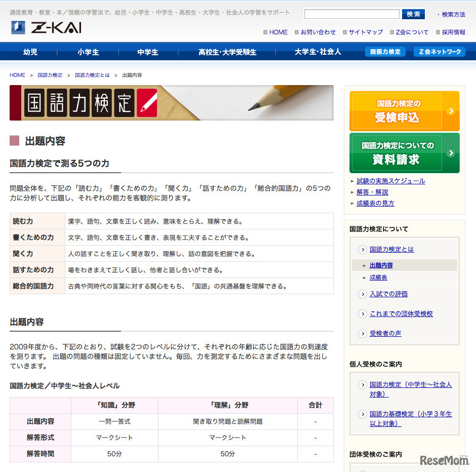Screen dimensions: 476x472
Task: Click the circle arrow icon beside 受検者の声
Action: [363, 334]
